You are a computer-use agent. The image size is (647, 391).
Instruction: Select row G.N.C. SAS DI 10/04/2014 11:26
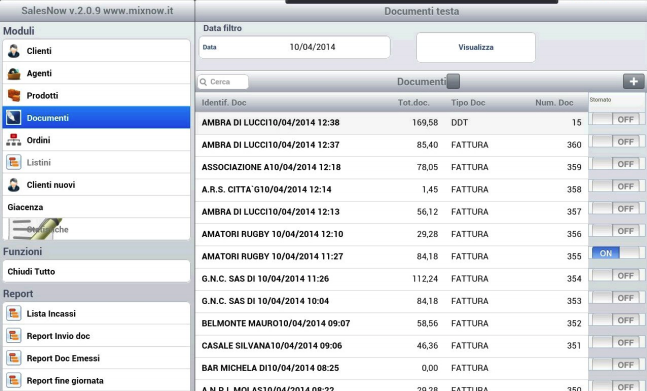pyautogui.click(x=392, y=278)
